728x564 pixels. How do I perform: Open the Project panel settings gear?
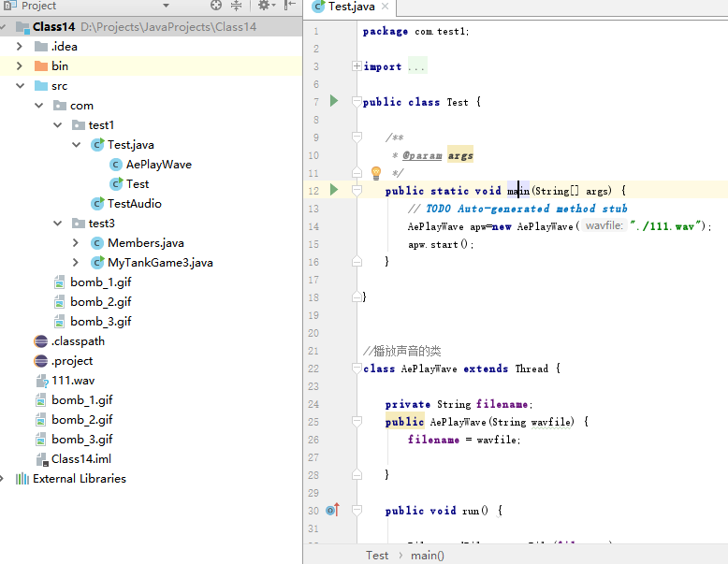coord(264,5)
